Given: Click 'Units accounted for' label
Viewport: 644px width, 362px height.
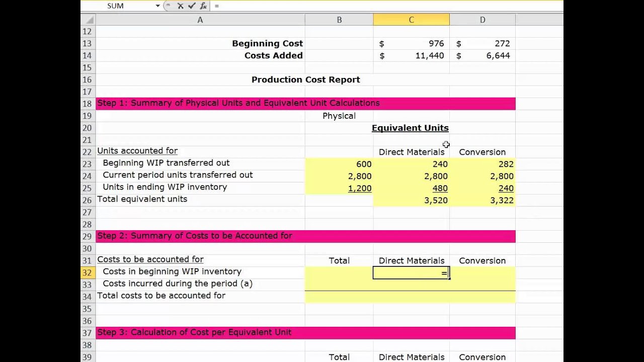Looking at the screenshot, I should click(137, 151).
